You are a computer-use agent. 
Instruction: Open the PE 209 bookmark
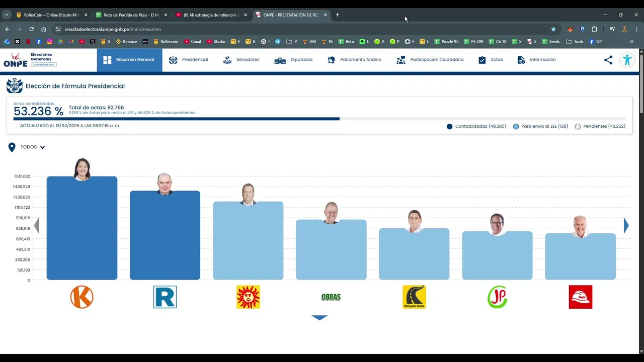[x=473, y=42]
